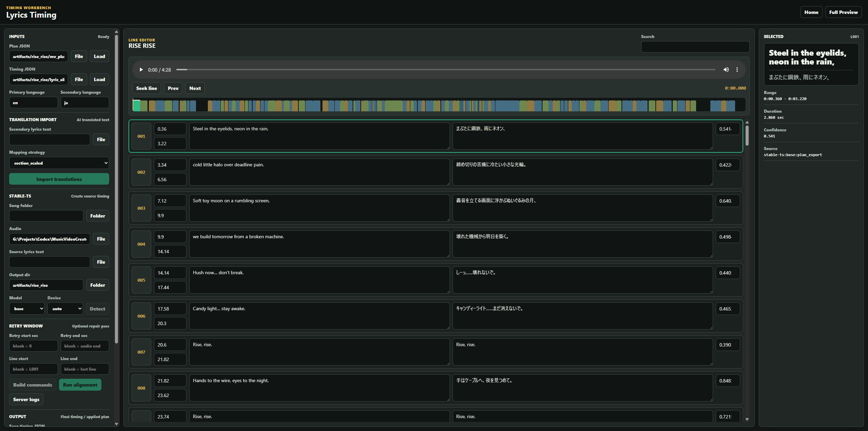Open the Mapping strategy dropdown
Image resolution: width=868 pixels, height=431 pixels.
(x=59, y=163)
